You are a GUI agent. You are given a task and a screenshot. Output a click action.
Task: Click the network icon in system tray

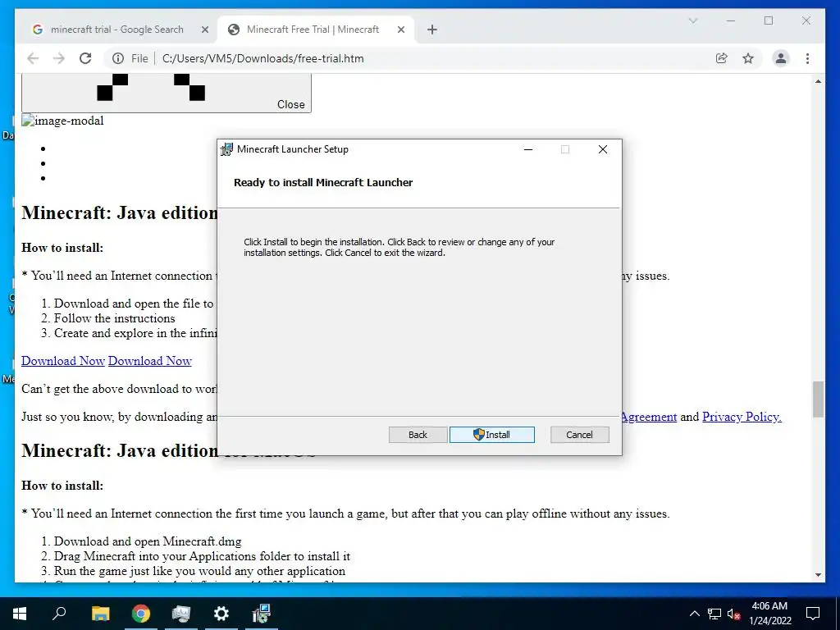(714, 614)
